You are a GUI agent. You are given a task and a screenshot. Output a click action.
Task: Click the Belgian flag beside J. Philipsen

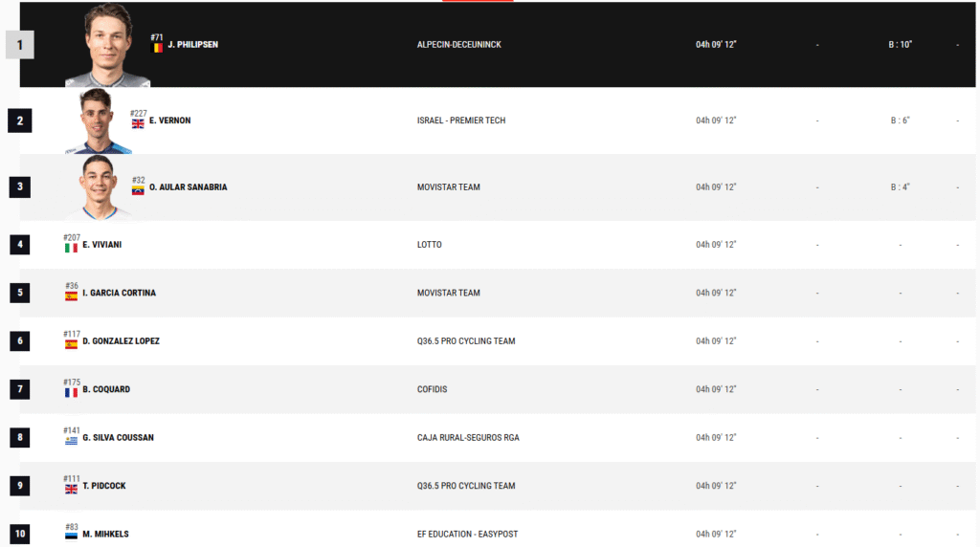[x=158, y=48]
